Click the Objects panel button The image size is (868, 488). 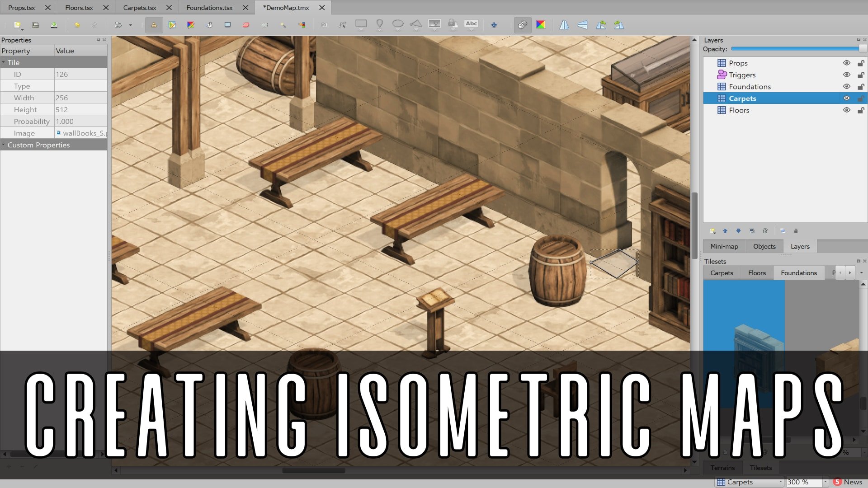coord(764,246)
